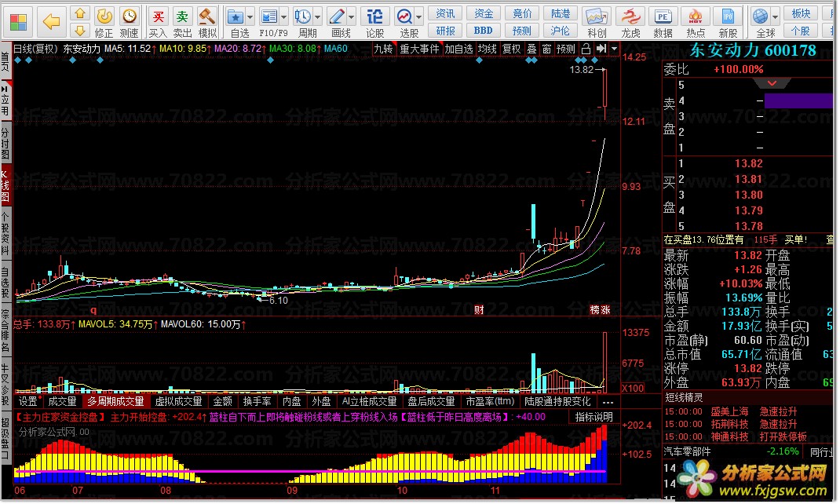Select the 成交量 volume tab
Screen dimensions: 840x504
point(62,402)
